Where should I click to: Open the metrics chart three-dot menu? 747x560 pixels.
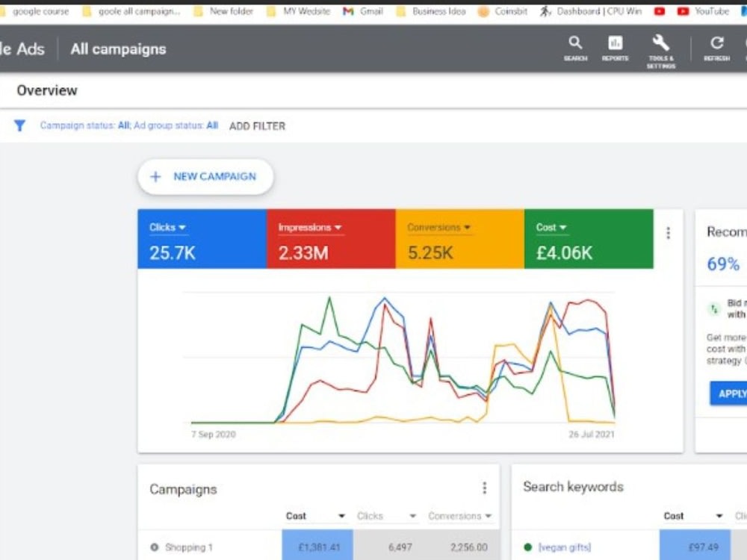(668, 233)
